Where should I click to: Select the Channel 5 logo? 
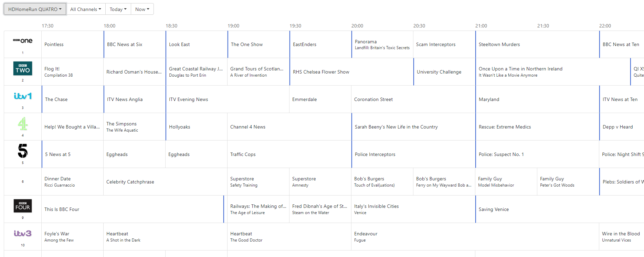click(23, 151)
